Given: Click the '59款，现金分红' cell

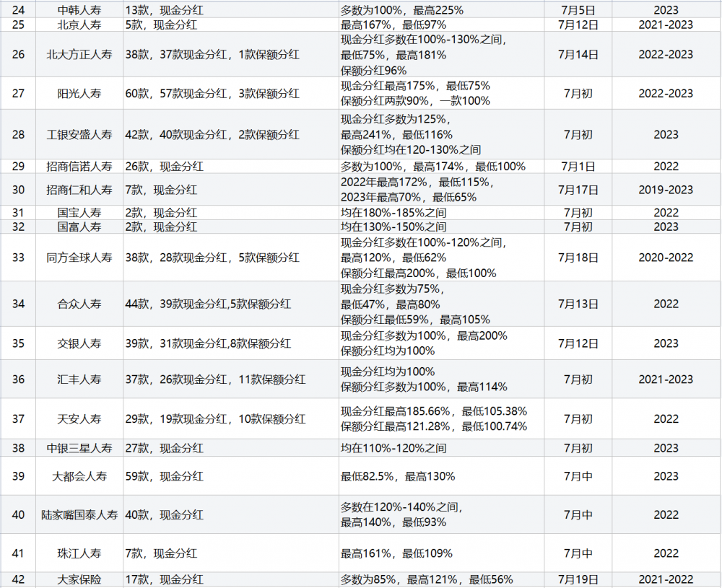Looking at the screenshot, I should click(231, 476).
